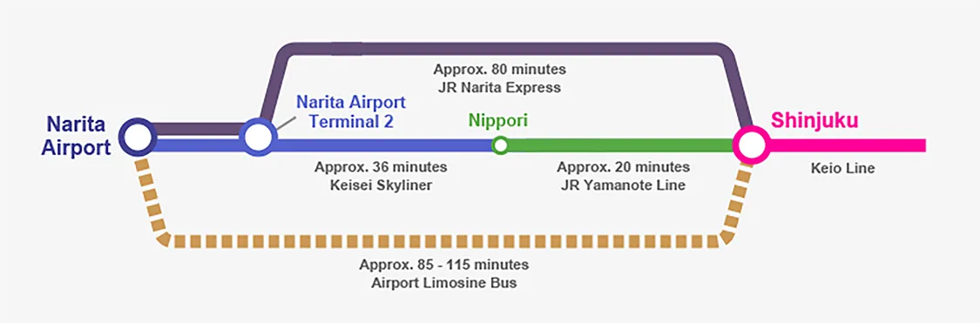Viewport: 980px width, 323px height.
Task: Select the Narita Airport Terminal 2 label
Action: (351, 111)
